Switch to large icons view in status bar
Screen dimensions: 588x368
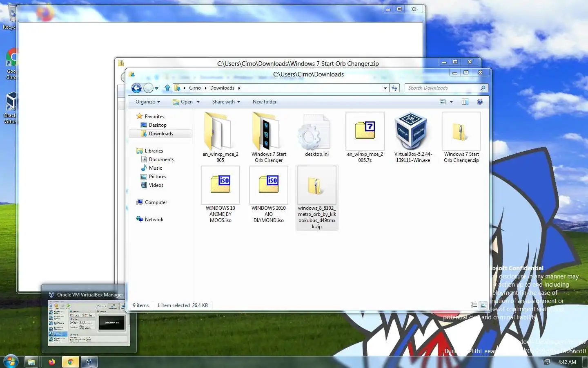(x=483, y=305)
